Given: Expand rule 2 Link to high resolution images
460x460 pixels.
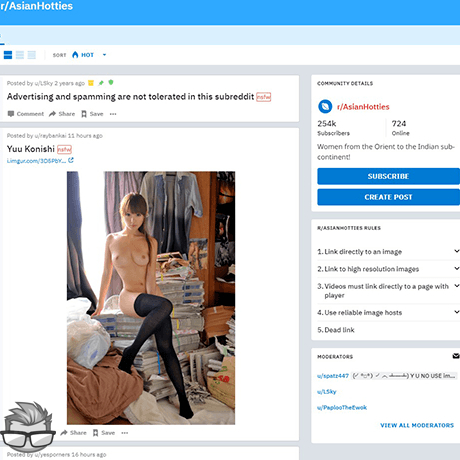Looking at the screenshot, I should pyautogui.click(x=457, y=268).
